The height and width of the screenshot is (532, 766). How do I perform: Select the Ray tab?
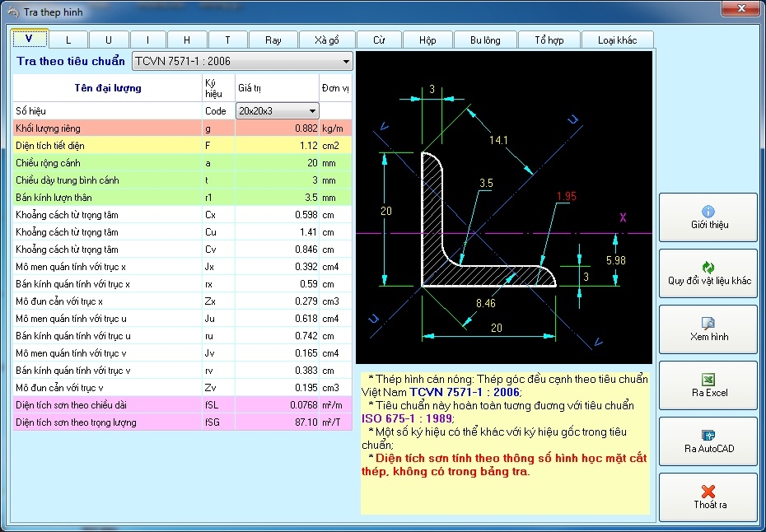pos(273,40)
